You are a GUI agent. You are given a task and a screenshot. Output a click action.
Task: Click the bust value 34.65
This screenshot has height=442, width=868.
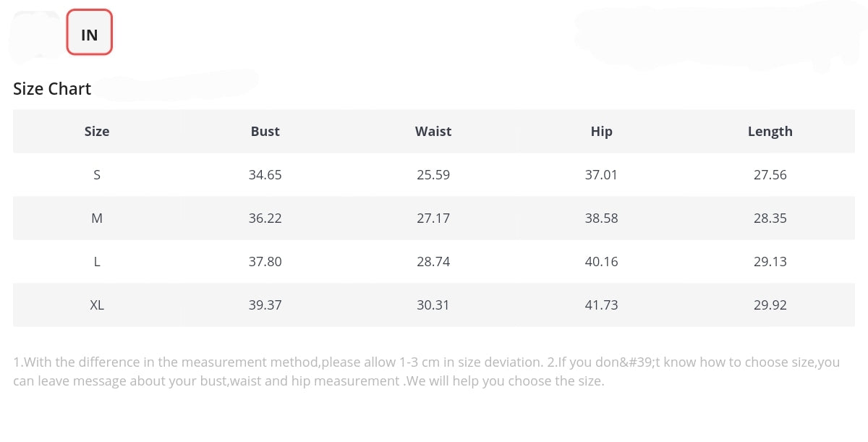coord(265,175)
